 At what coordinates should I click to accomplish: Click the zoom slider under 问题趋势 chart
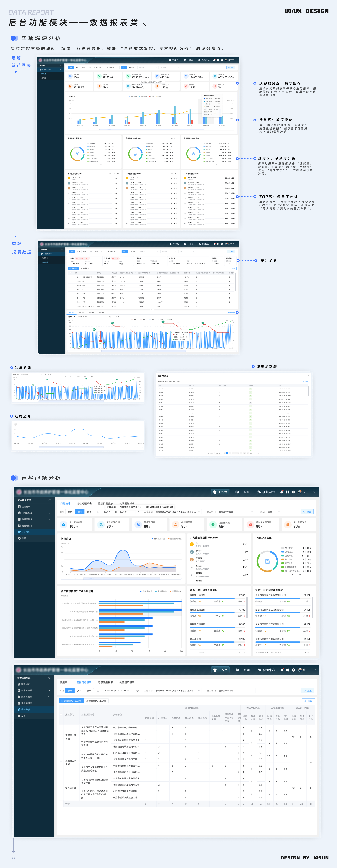(x=121, y=579)
